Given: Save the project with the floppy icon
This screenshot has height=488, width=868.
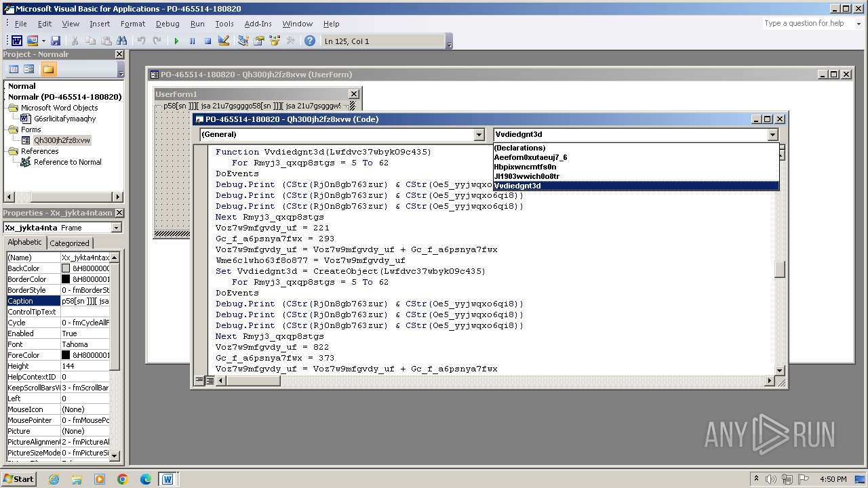Looking at the screenshot, I should point(56,41).
